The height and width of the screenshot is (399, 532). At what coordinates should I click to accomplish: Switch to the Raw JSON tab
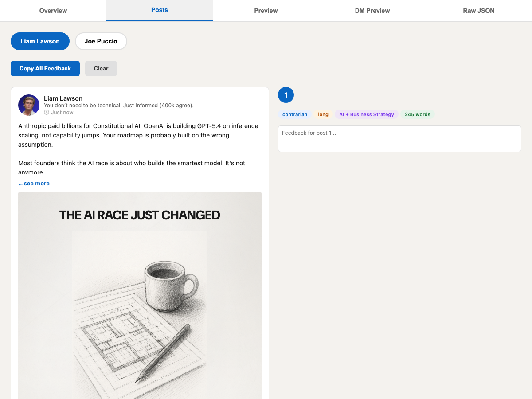click(478, 10)
